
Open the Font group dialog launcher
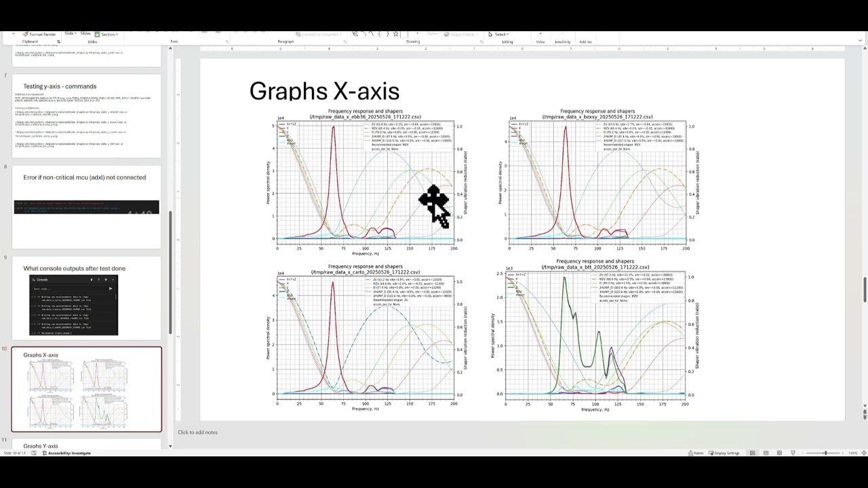(x=227, y=42)
